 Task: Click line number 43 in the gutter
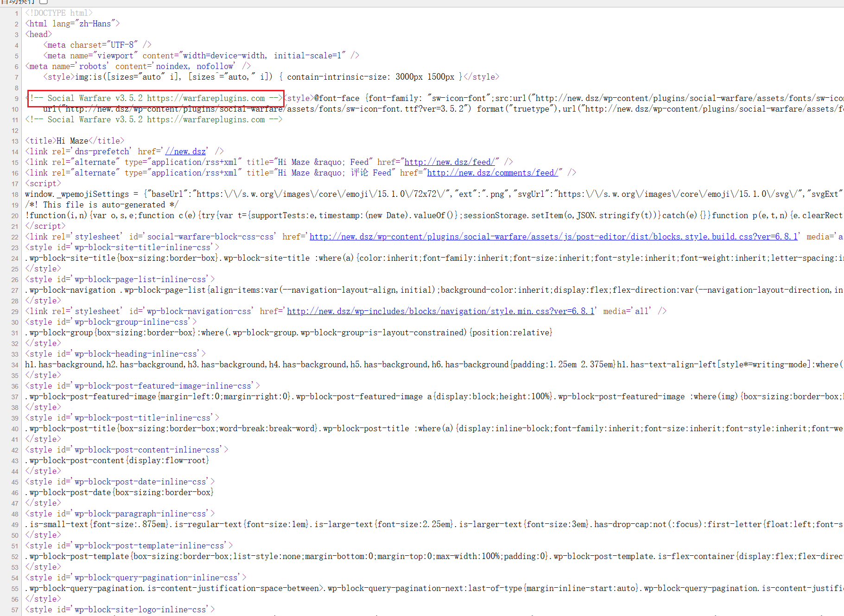tap(15, 461)
